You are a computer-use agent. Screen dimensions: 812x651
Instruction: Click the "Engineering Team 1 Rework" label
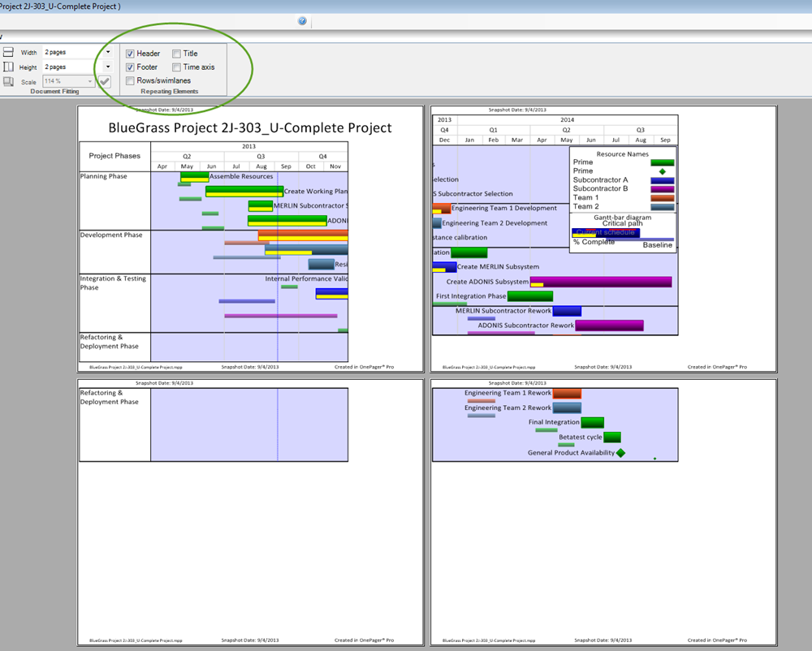click(508, 394)
